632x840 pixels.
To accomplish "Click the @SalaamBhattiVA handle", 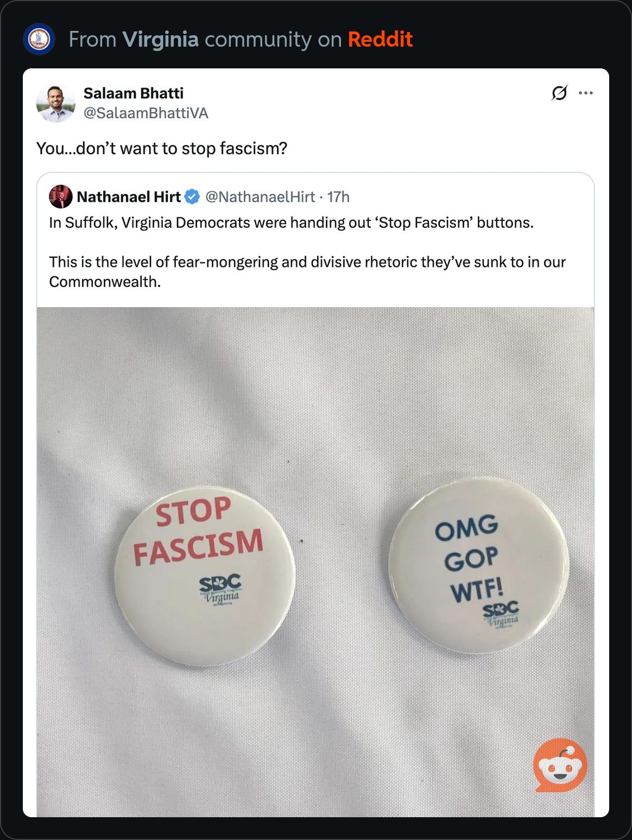I will tap(146, 113).
